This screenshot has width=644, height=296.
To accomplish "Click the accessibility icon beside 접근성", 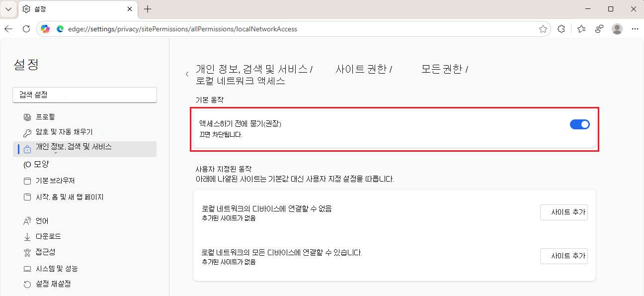I will click(27, 253).
